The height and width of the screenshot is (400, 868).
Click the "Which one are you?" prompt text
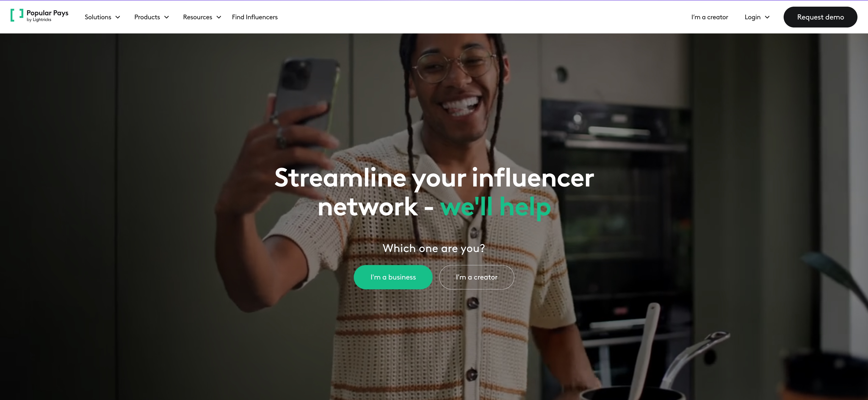[x=434, y=249]
